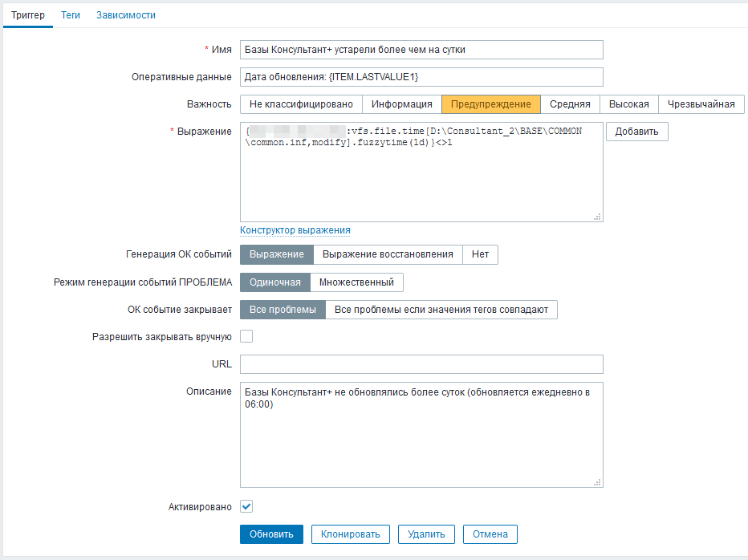The height and width of the screenshot is (560, 748).
Task: Focus the Оперативные данные field
Action: click(x=421, y=77)
